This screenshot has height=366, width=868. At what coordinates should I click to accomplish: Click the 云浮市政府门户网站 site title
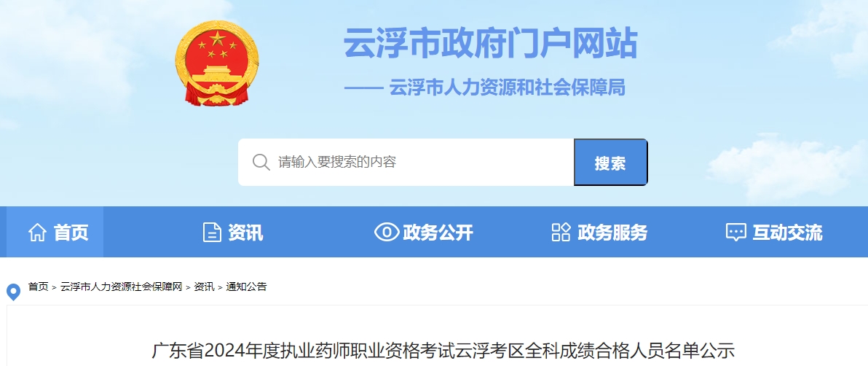pyautogui.click(x=491, y=43)
